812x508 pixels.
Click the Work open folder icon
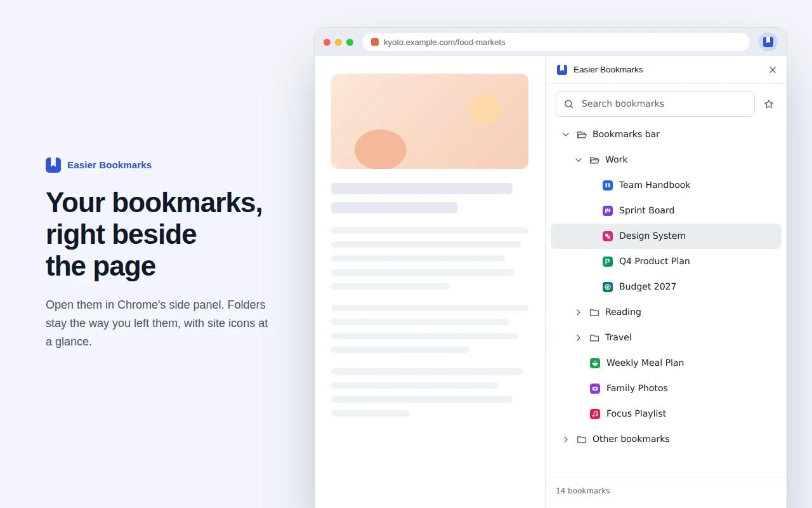coord(594,160)
